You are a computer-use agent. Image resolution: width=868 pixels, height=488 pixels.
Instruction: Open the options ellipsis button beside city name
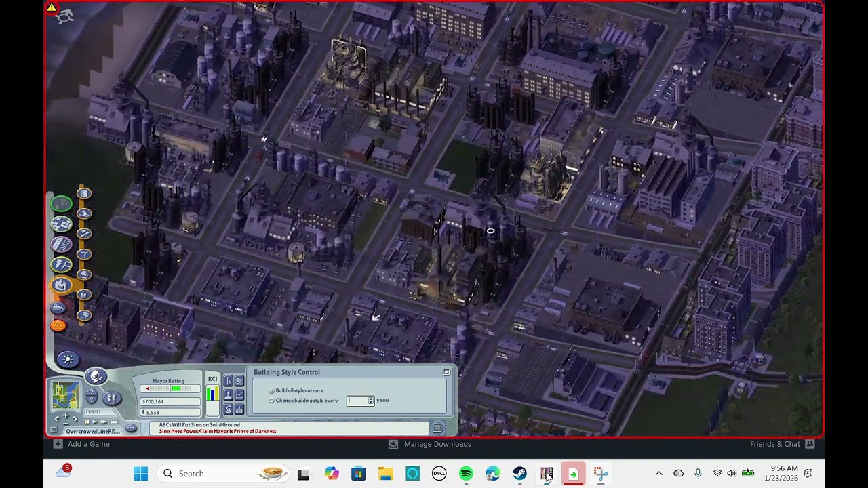[x=131, y=428]
